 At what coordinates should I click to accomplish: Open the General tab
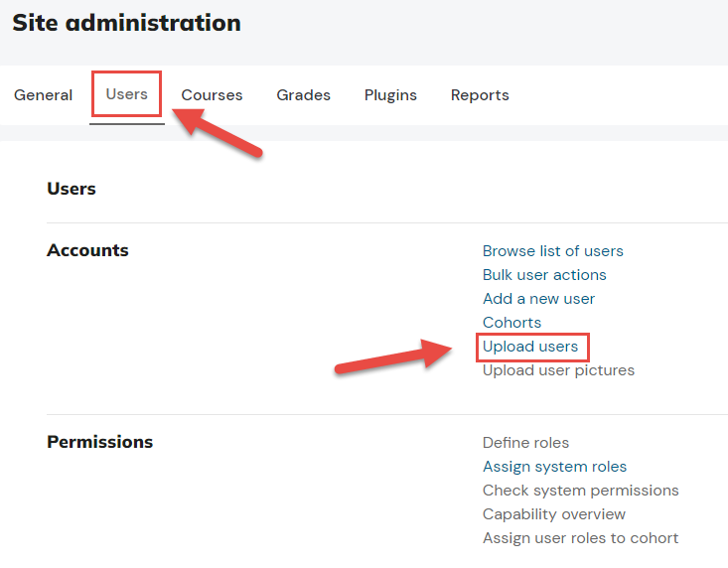43,95
